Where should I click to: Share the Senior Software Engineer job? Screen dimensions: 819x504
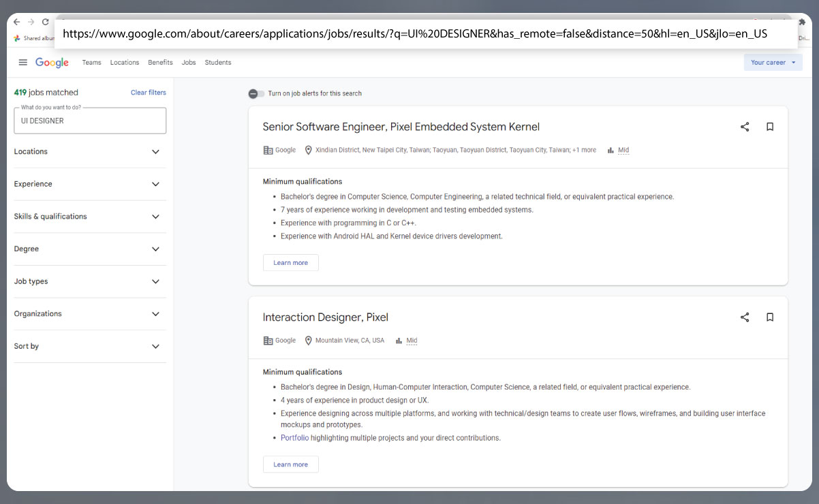point(745,127)
